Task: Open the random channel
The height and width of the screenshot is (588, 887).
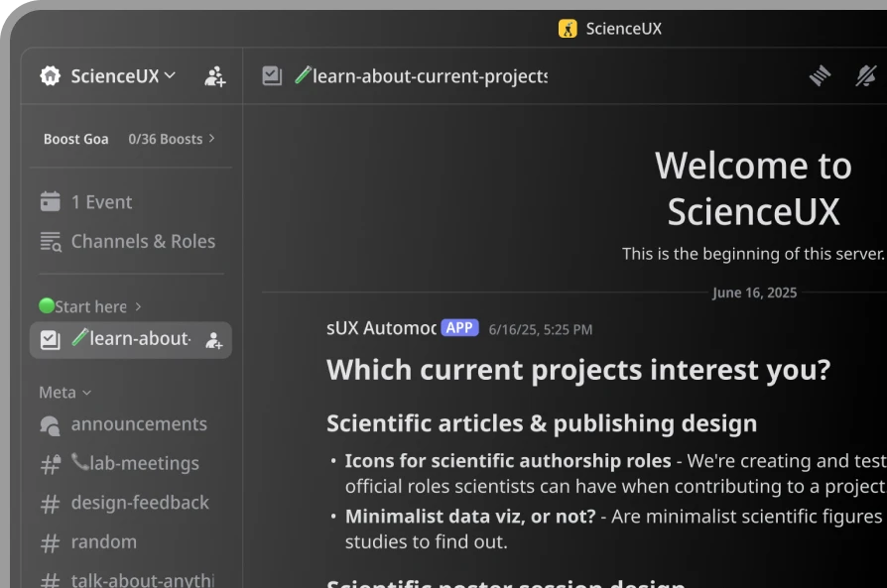Action: click(x=131, y=542)
